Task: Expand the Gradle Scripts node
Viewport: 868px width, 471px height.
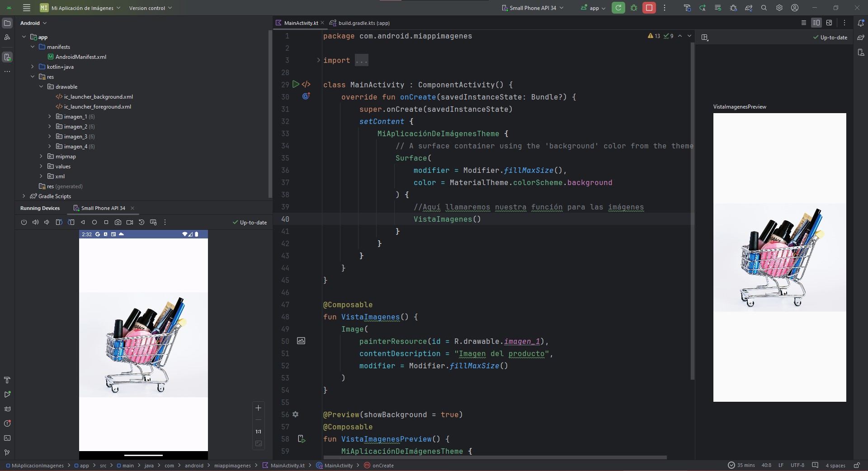Action: 24,196
